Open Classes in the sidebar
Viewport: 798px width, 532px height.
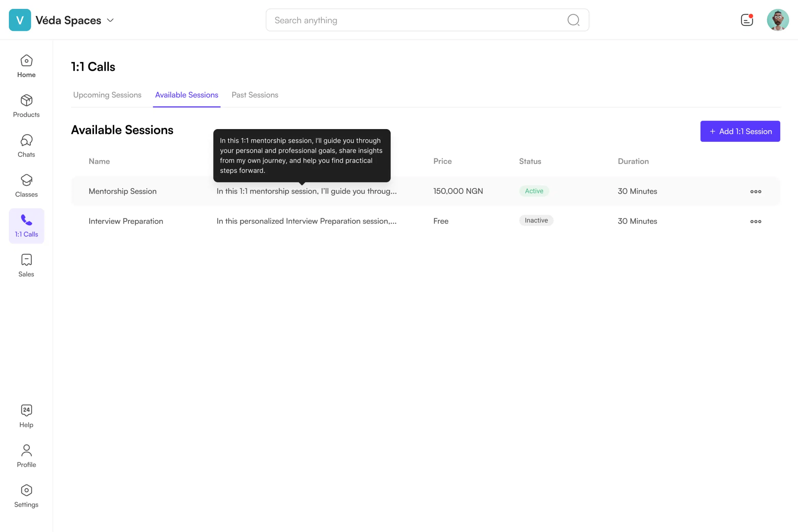[26, 186]
